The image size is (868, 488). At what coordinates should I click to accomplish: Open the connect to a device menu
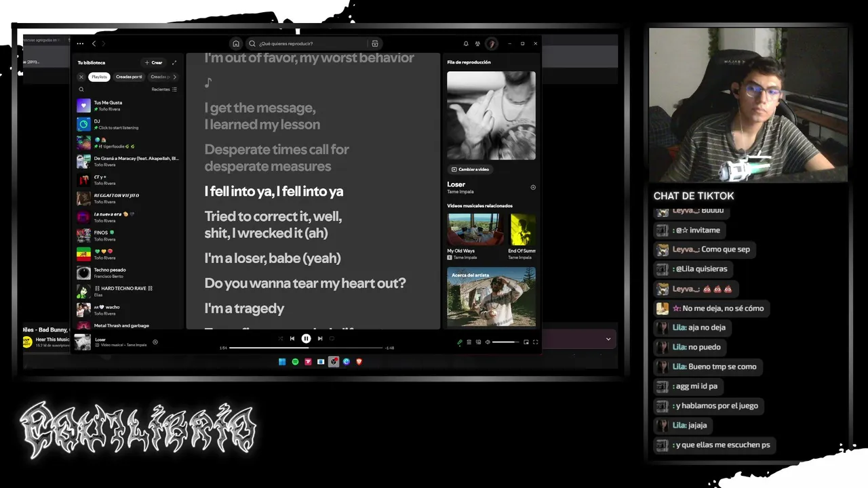[478, 342]
